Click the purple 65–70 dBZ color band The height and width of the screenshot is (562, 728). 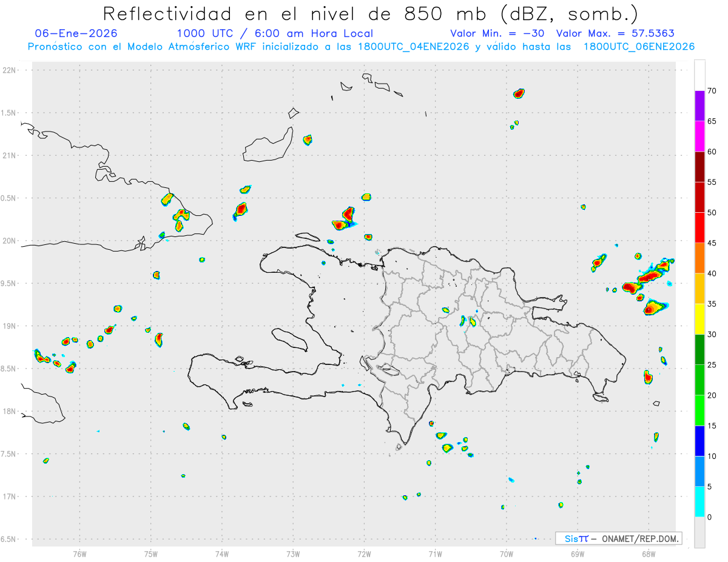point(699,105)
